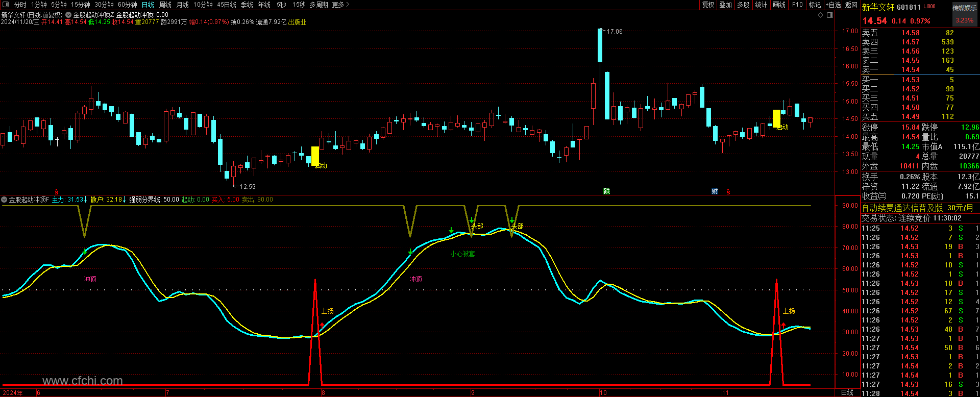
Task: Select the 60分钟 period
Action: [x=127, y=5]
